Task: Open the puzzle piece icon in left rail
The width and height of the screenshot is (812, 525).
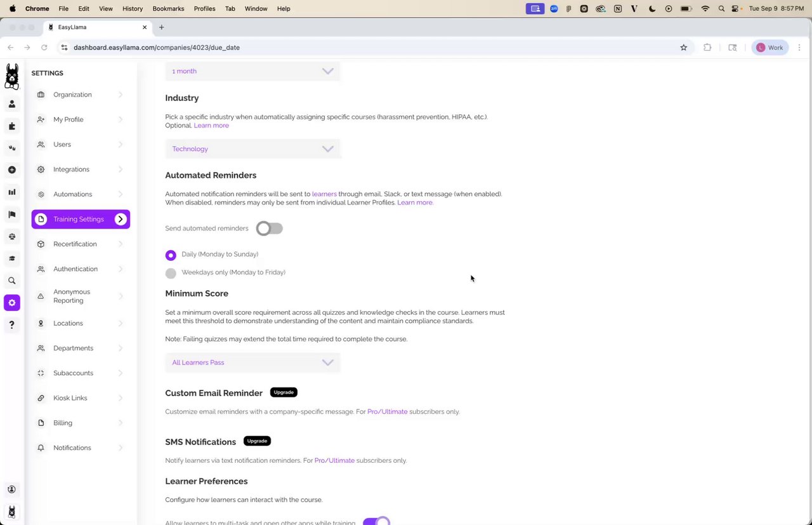Action: [x=11, y=126]
